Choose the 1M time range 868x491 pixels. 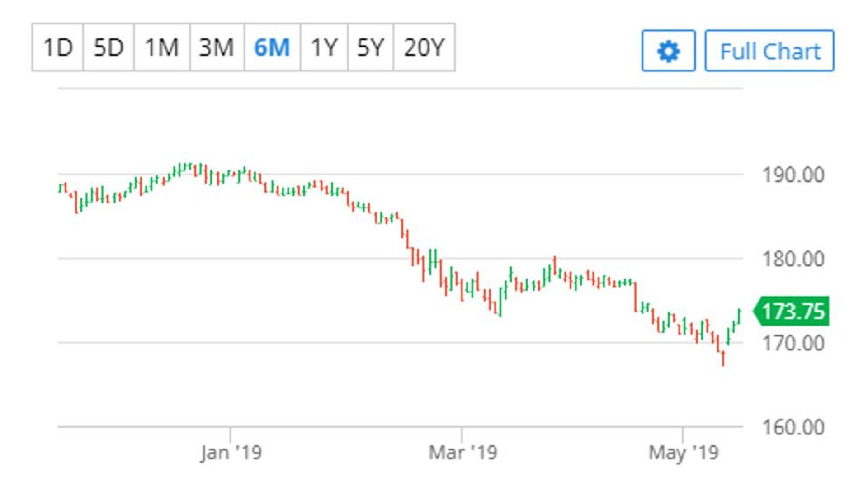coord(162,47)
